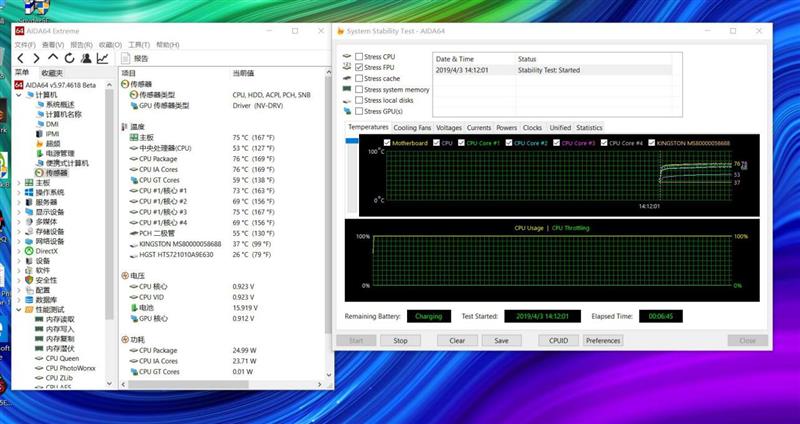Select 系统概述 item icon in tree
Screen dimensions: 800x424
[40, 105]
